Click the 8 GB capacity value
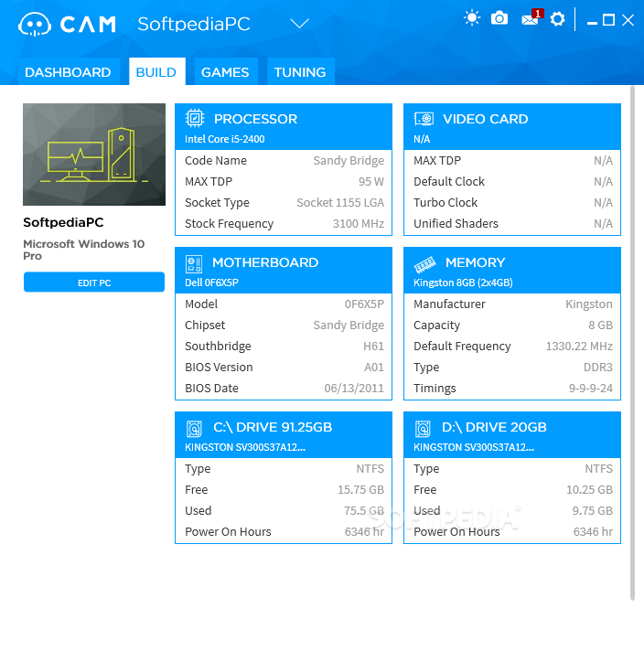 pos(600,325)
